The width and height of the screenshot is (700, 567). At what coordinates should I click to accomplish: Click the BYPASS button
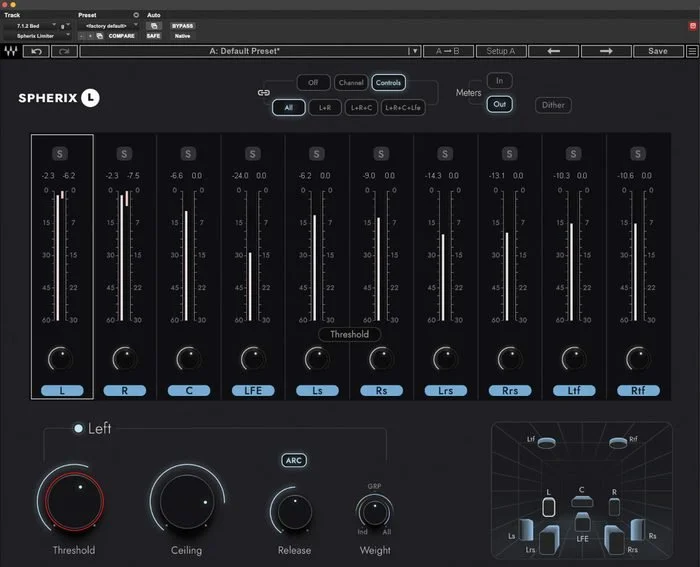183,26
